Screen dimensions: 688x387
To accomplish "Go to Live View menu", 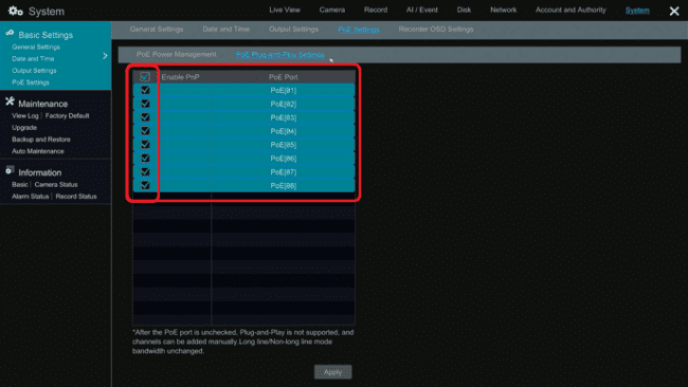I will tap(285, 10).
